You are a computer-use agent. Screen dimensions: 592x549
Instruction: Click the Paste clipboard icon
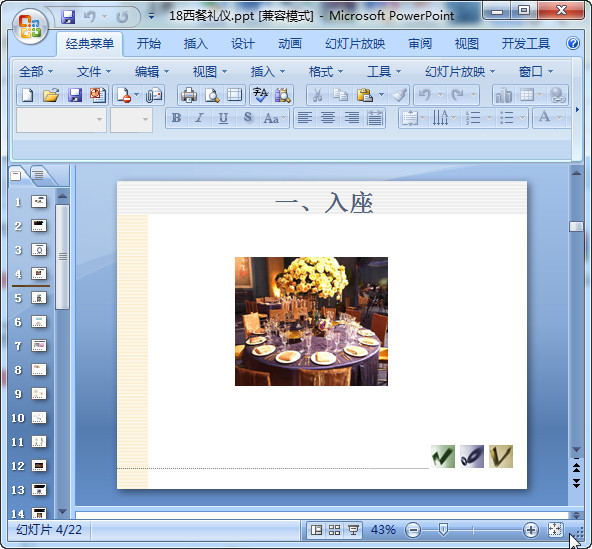tap(364, 95)
